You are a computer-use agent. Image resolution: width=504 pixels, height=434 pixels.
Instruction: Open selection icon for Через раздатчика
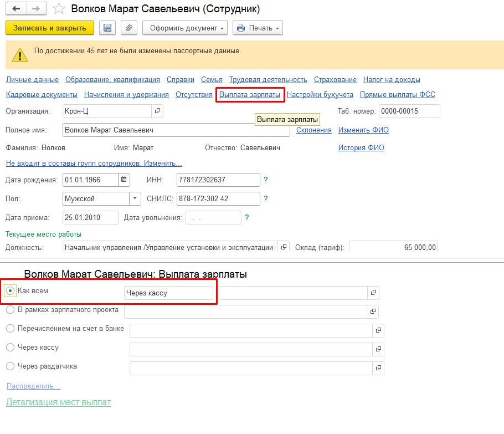click(x=378, y=367)
